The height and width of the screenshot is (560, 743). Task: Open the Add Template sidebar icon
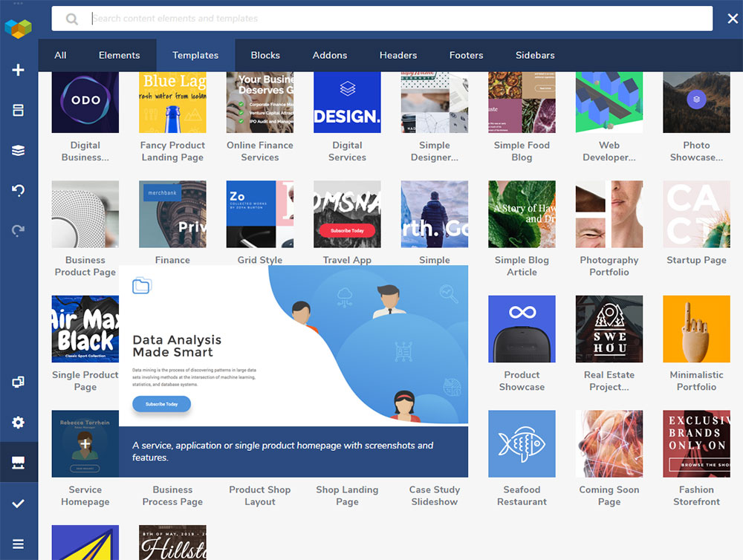pos(18,110)
